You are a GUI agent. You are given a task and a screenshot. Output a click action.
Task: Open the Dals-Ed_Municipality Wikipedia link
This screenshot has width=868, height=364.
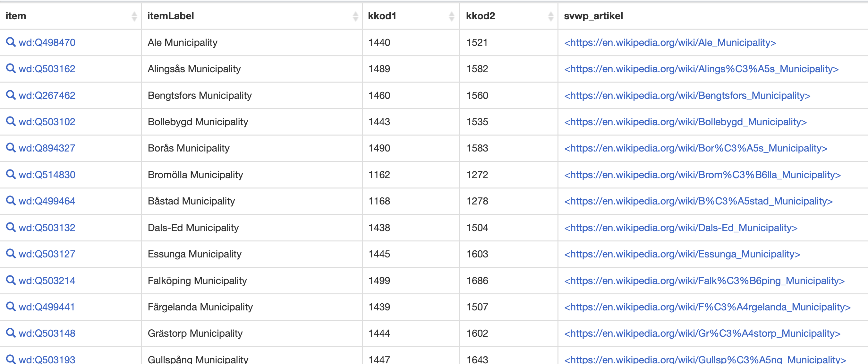pos(681,228)
